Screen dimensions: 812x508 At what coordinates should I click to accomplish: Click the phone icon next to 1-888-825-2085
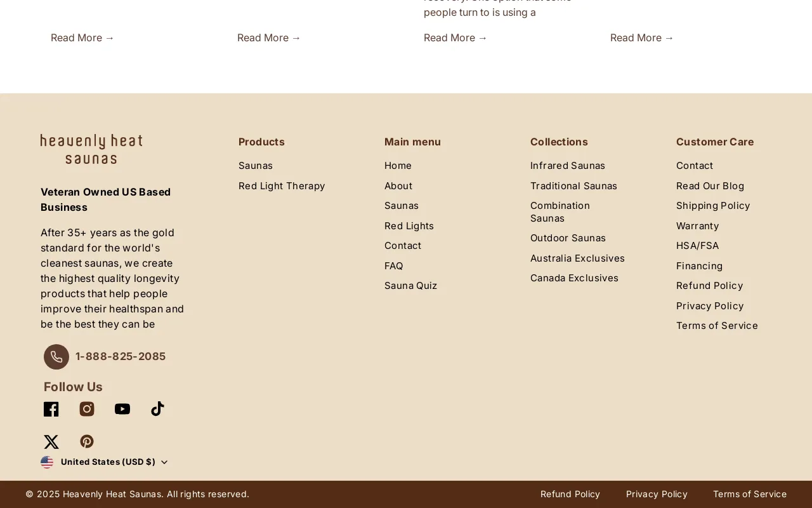click(56, 356)
